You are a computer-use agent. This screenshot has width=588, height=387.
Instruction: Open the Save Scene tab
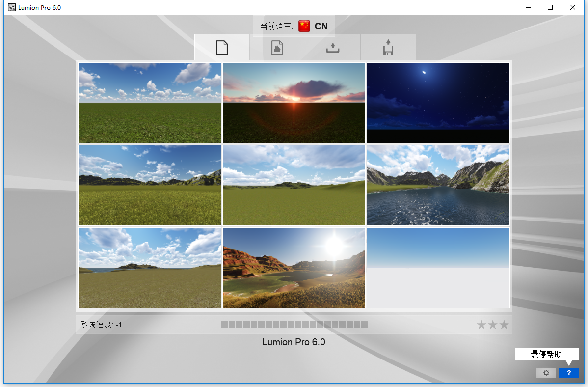coord(388,48)
